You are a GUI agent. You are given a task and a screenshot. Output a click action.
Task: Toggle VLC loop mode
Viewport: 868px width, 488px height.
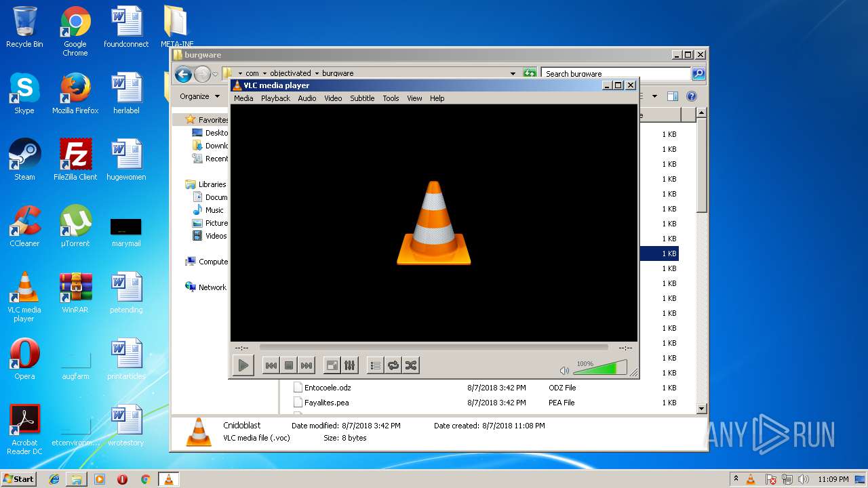coord(393,365)
